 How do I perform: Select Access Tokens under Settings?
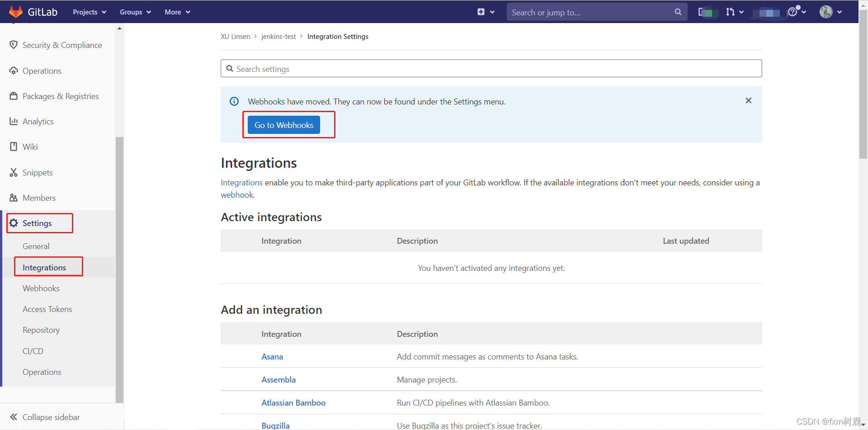coord(47,309)
